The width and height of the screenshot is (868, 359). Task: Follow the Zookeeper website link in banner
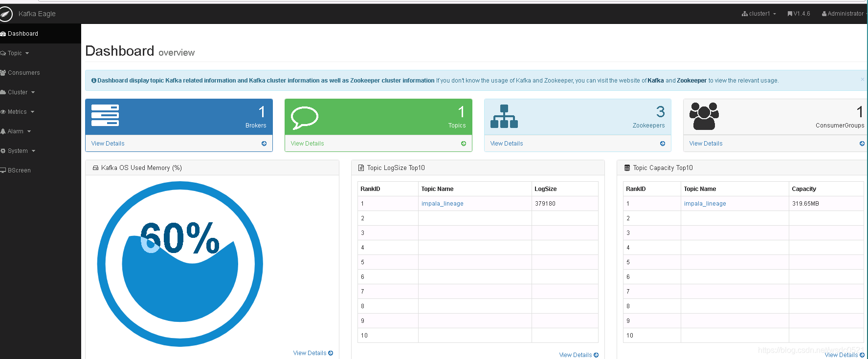(691, 81)
